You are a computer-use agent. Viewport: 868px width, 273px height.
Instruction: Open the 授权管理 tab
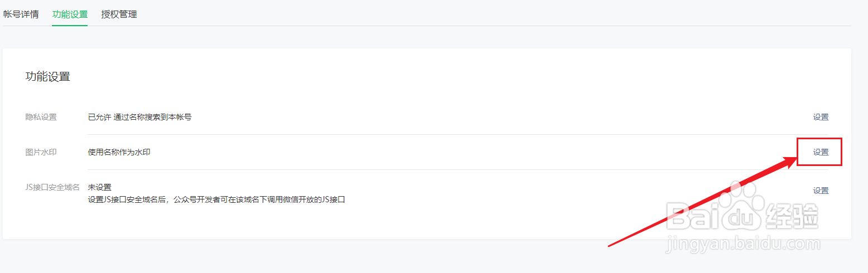pos(119,14)
